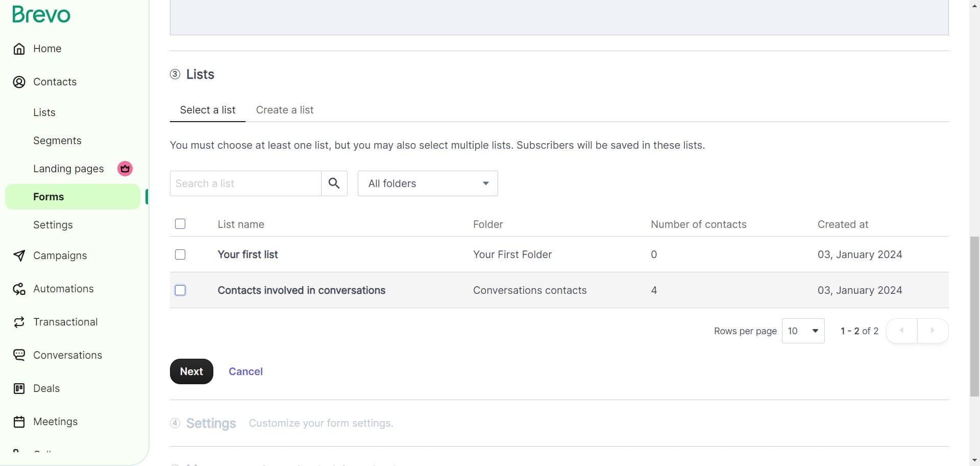Change the Rows per page dropdown
The image size is (980, 466).
803,331
